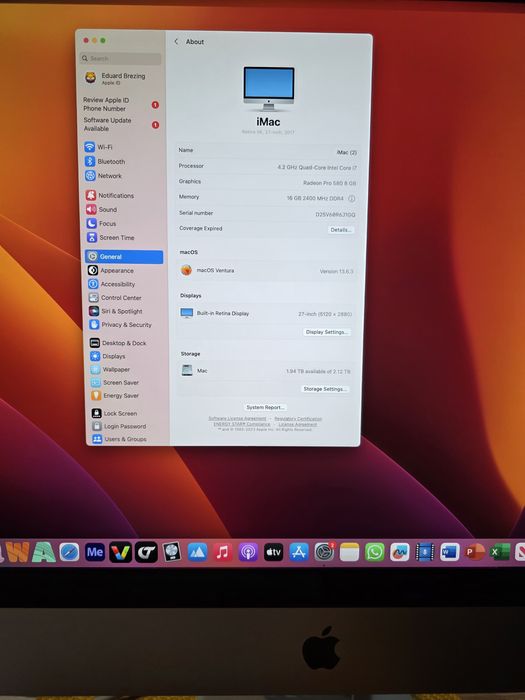Open Appearance in the sidebar
This screenshot has height=700, width=525.
click(x=111, y=270)
